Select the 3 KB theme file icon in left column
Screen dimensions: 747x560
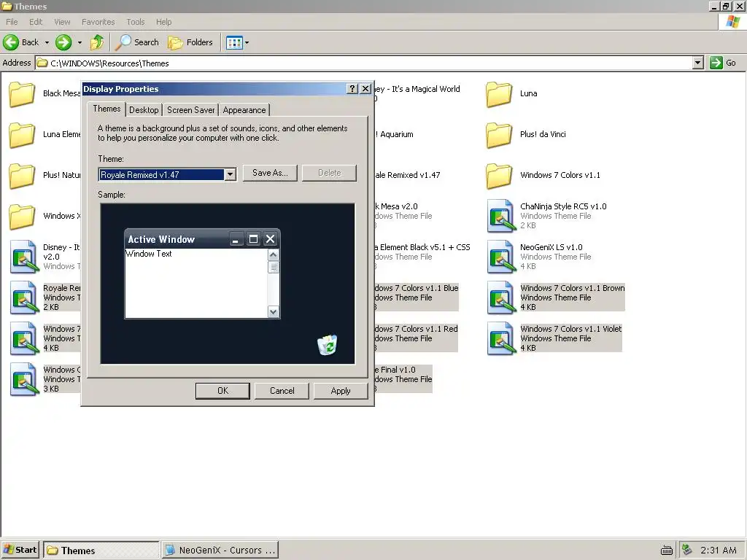[24, 379]
